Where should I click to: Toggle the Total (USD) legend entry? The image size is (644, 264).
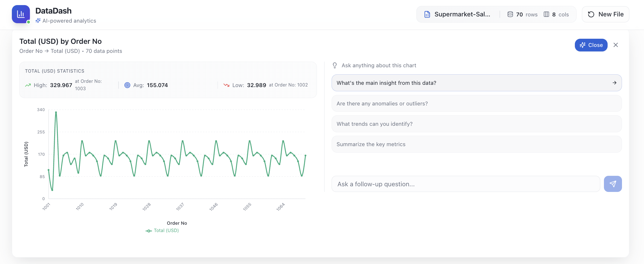162,230
